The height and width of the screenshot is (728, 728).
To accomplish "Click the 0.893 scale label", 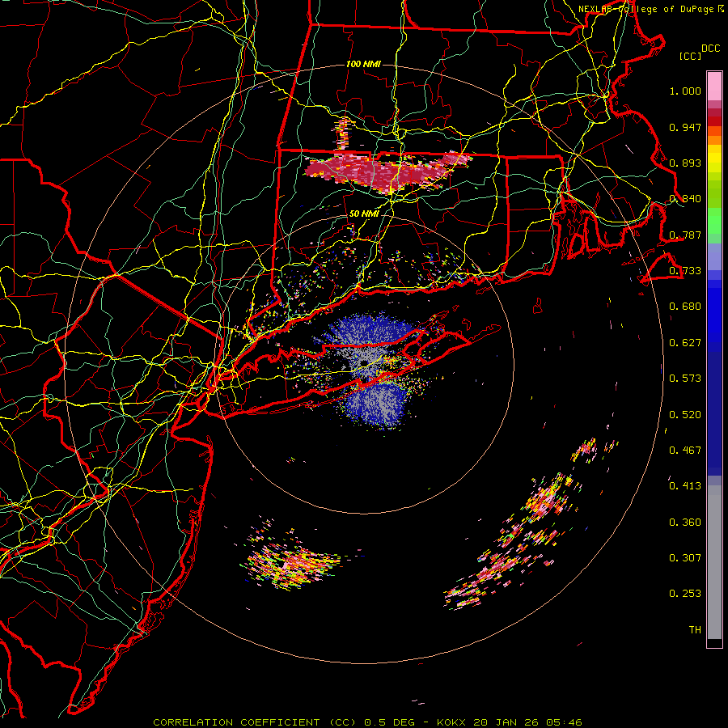I will [685, 163].
